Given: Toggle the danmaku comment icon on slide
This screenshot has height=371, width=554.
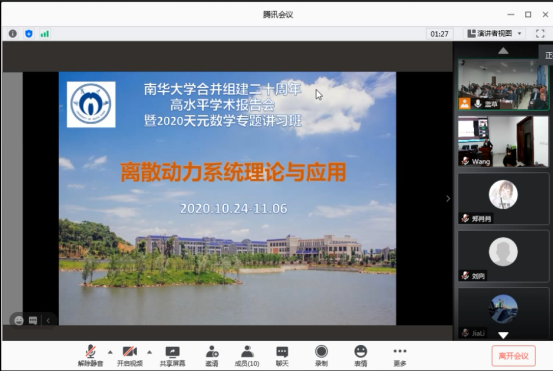Looking at the screenshot, I should 33,320.
